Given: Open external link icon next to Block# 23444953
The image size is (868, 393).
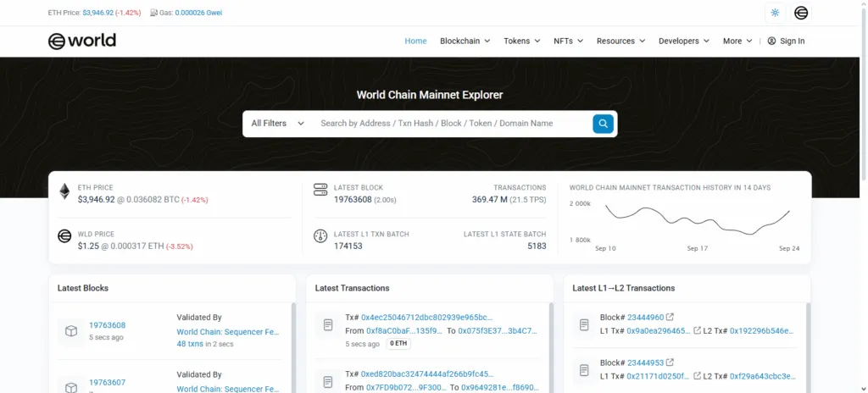Looking at the screenshot, I should tap(670, 363).
